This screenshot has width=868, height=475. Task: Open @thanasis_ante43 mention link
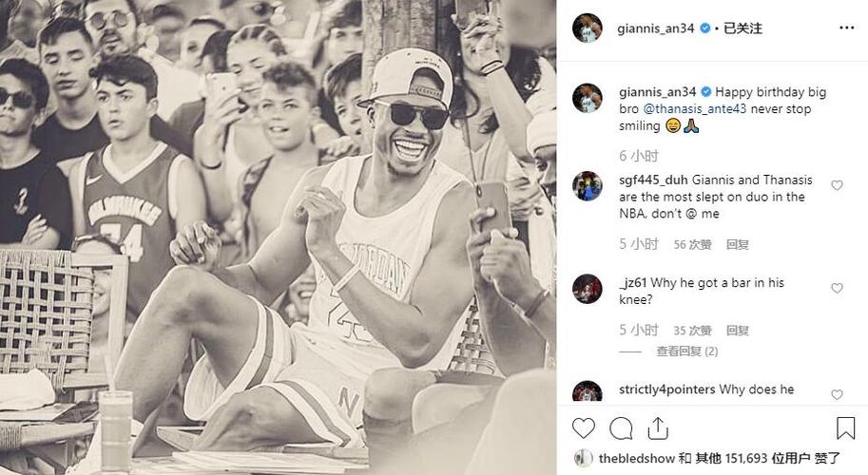695,109
